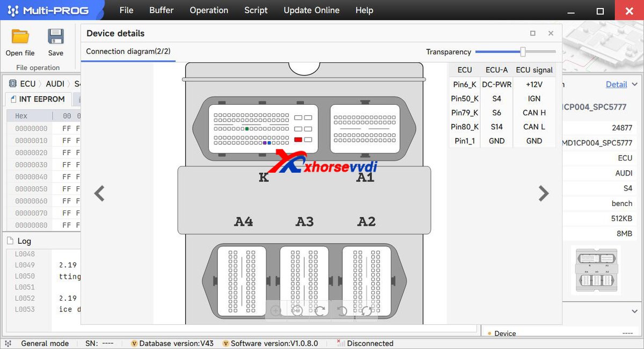644x349 pixels.
Task: Click the 512KB value in details panel
Action: pos(622,219)
